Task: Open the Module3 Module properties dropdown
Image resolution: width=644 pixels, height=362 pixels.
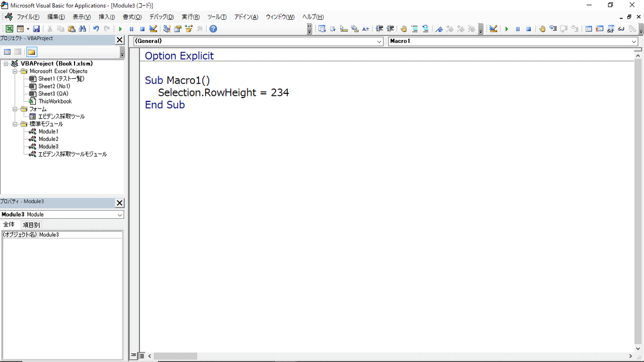Action: pos(120,215)
